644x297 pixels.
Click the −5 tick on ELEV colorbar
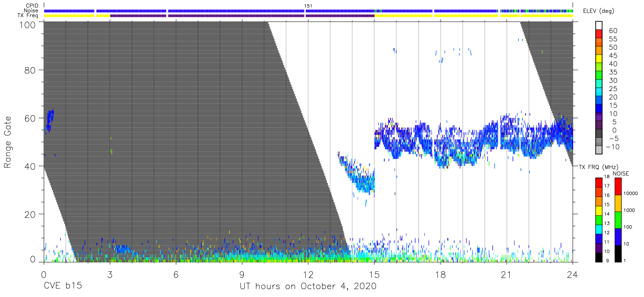point(614,139)
